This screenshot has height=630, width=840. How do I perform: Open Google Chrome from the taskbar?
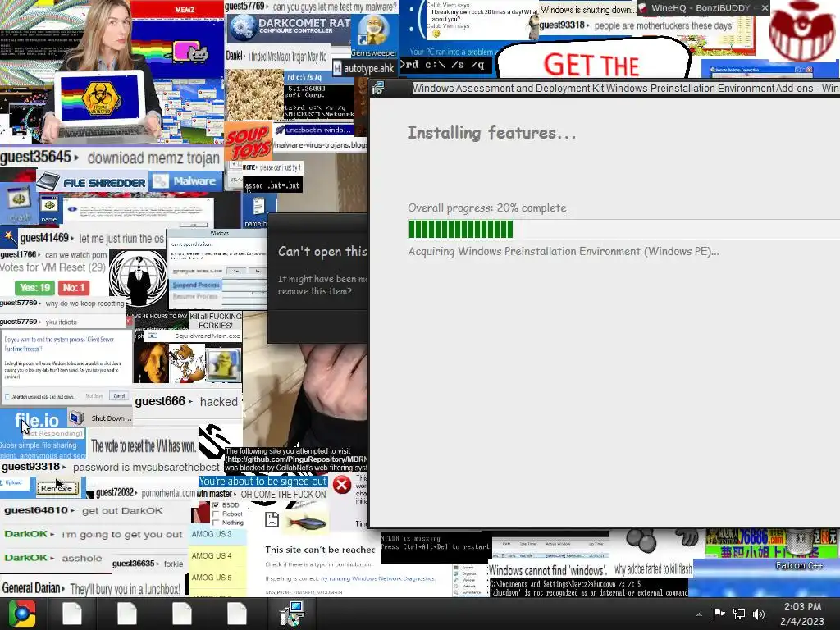(22, 614)
